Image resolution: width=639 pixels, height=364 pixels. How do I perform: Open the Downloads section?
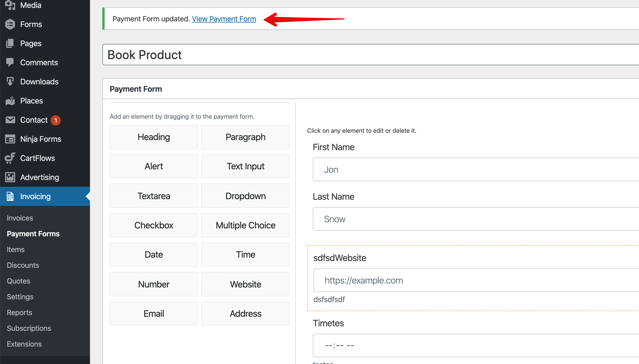39,82
